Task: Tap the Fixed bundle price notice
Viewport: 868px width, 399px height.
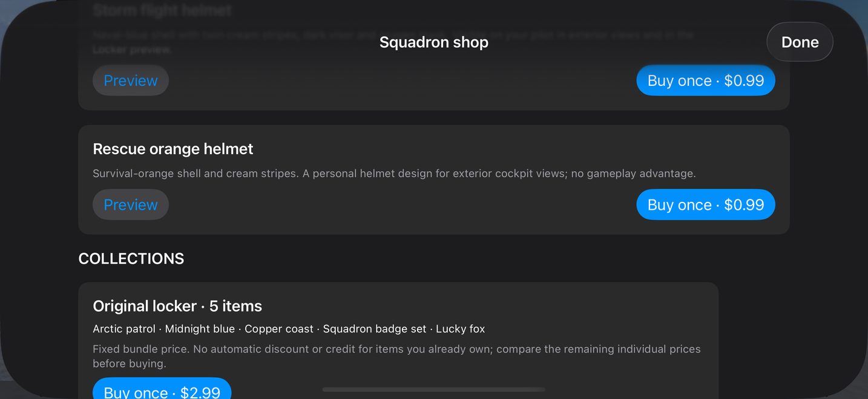Action: [x=396, y=356]
